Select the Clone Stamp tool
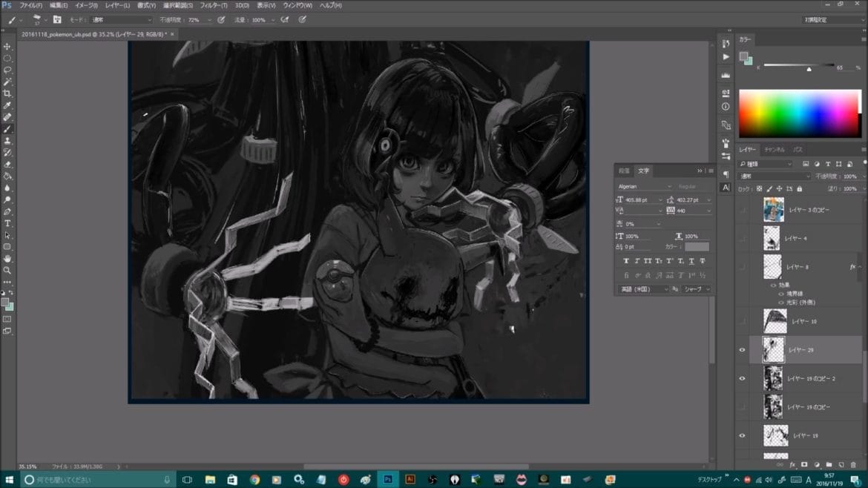868x488 pixels. click(x=8, y=139)
